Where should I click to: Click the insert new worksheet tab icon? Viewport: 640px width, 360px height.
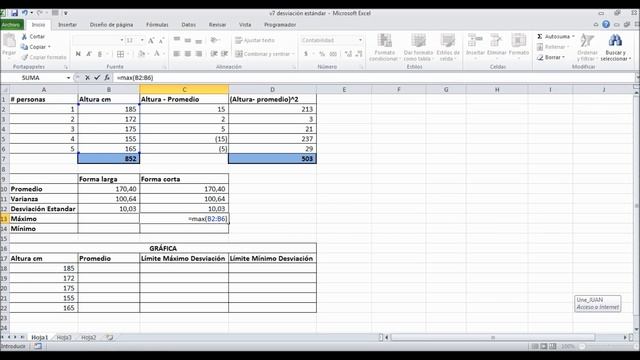tap(109, 337)
